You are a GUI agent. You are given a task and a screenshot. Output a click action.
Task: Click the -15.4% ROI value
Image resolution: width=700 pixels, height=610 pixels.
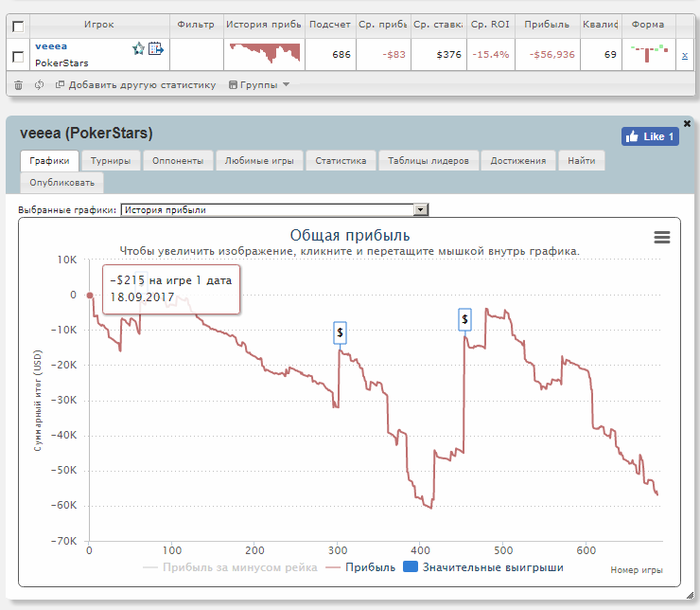tap(491, 54)
